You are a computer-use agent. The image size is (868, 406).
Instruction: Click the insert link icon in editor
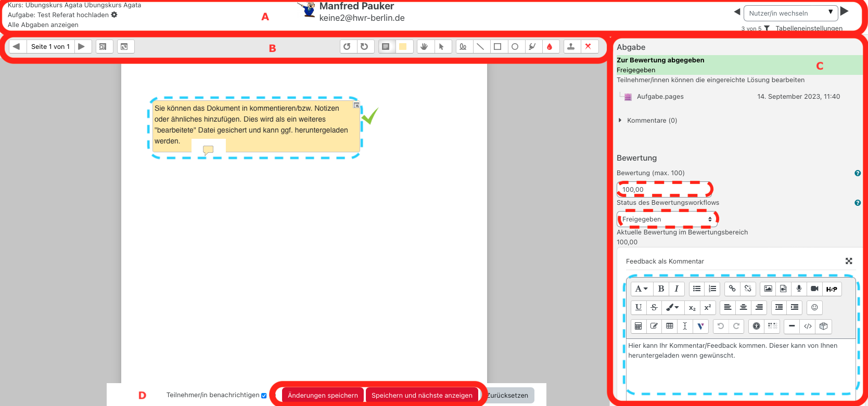(732, 289)
